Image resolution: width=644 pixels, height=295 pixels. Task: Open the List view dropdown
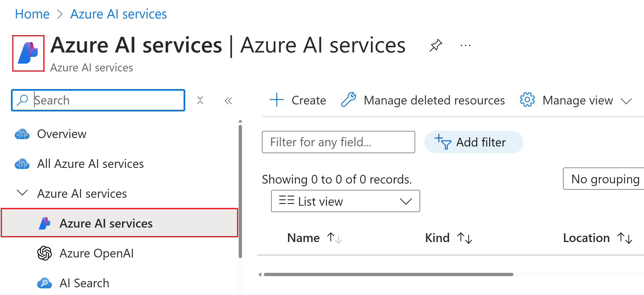pos(345,201)
